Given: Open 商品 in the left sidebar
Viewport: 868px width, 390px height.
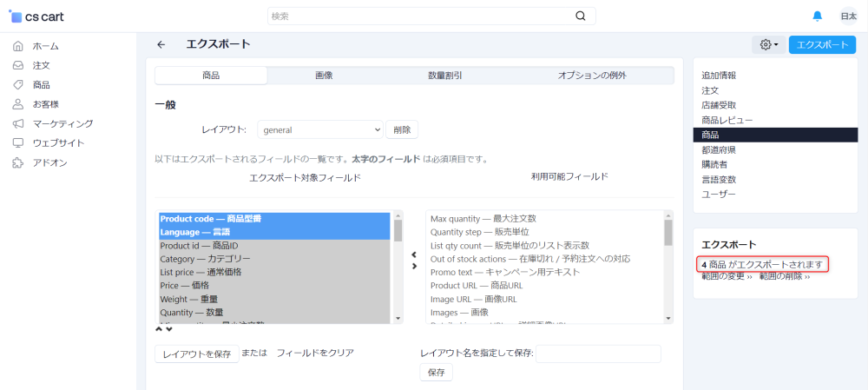Looking at the screenshot, I should pos(41,85).
